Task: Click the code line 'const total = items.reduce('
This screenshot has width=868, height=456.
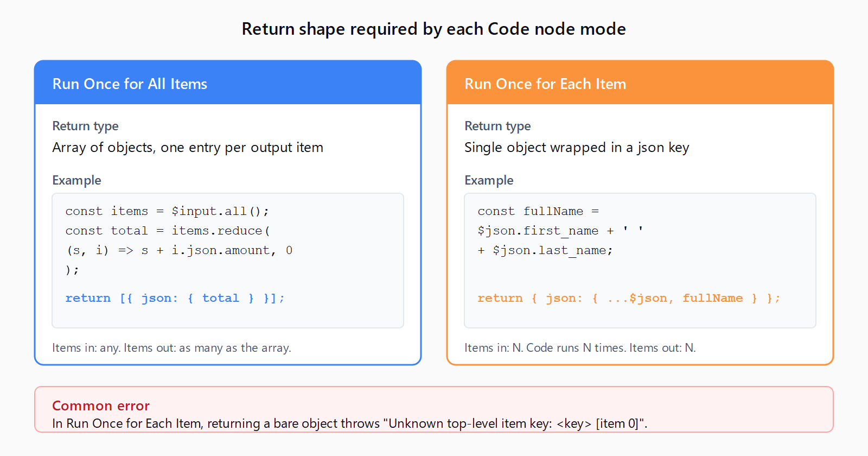Action: [x=168, y=231]
